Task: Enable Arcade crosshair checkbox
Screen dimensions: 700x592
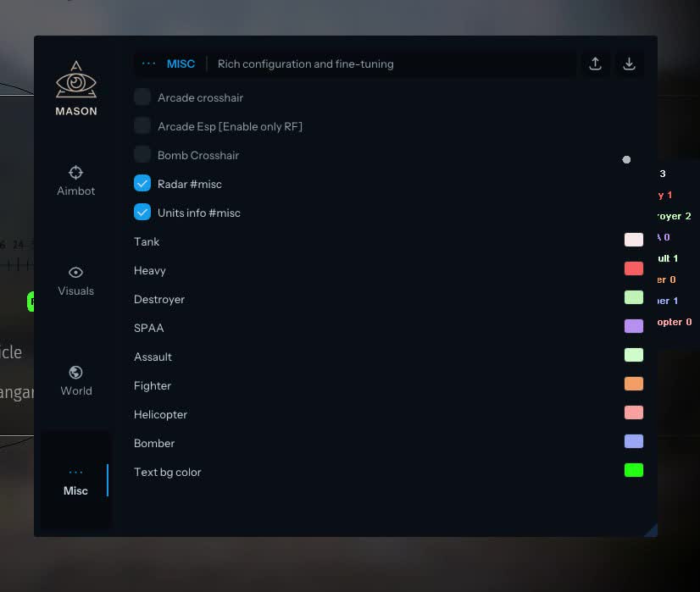Action: [x=142, y=97]
